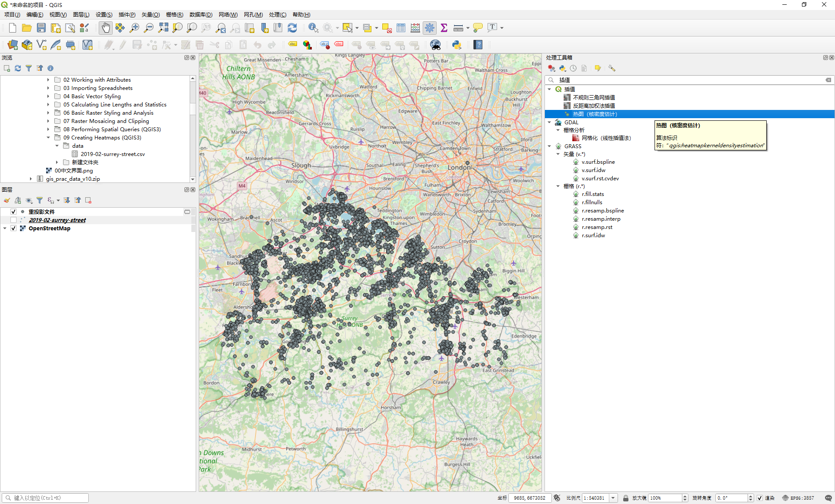Image resolution: width=835 pixels, height=504 pixels.
Task: Click the EPSG:3857 projection button
Action: 798,498
